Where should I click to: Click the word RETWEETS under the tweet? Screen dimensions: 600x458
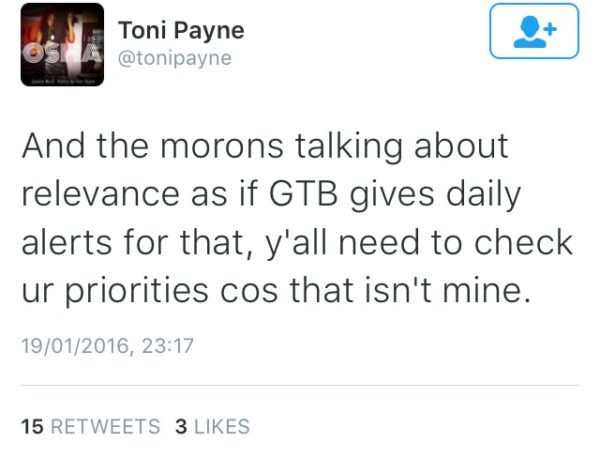tap(106, 426)
